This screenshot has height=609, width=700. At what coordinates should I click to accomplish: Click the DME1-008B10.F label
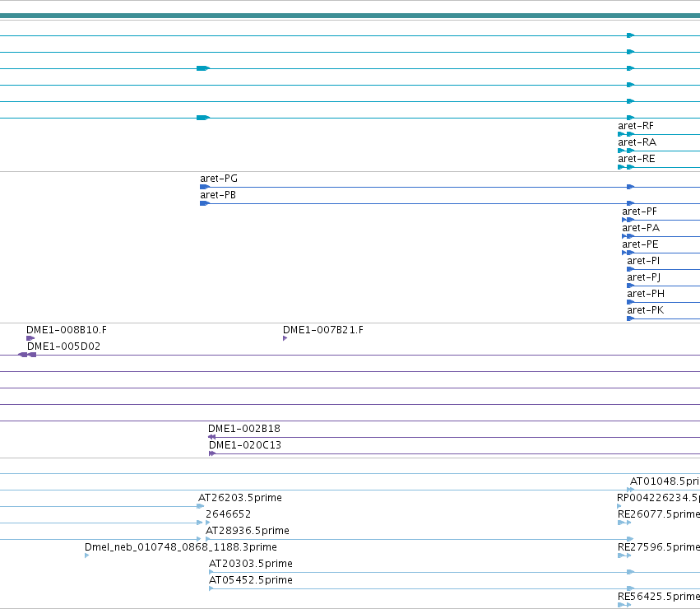67,330
